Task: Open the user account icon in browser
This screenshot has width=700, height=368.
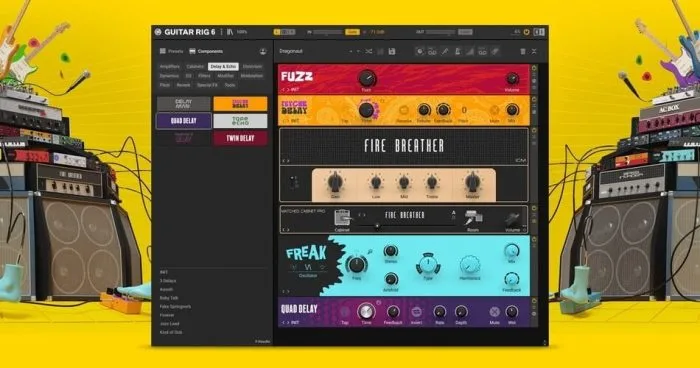Action: click(x=263, y=51)
